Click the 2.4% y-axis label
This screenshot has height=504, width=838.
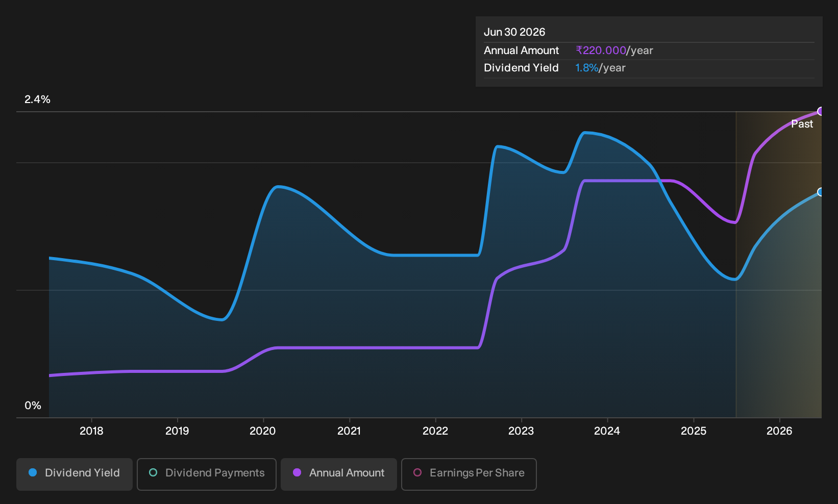pos(37,99)
